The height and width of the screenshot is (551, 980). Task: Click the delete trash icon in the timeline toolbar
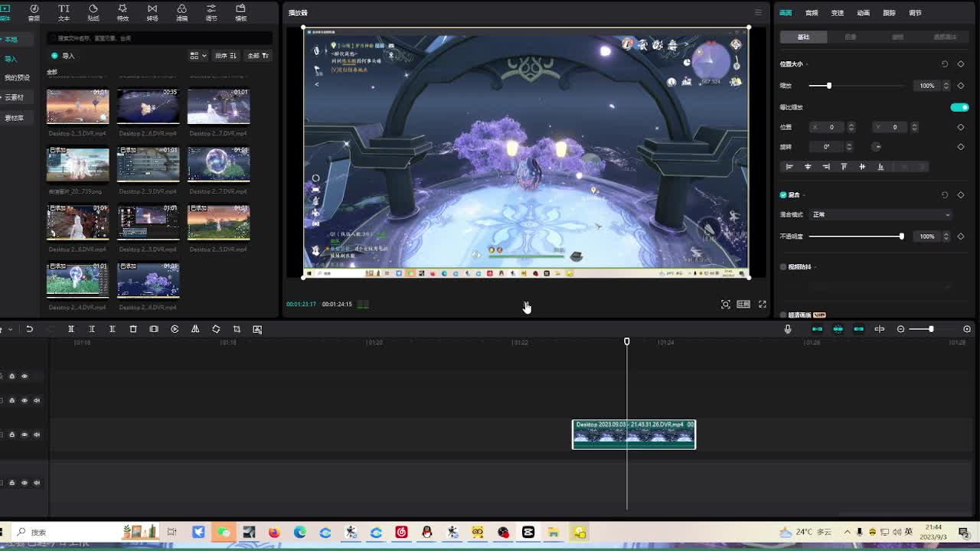132,329
